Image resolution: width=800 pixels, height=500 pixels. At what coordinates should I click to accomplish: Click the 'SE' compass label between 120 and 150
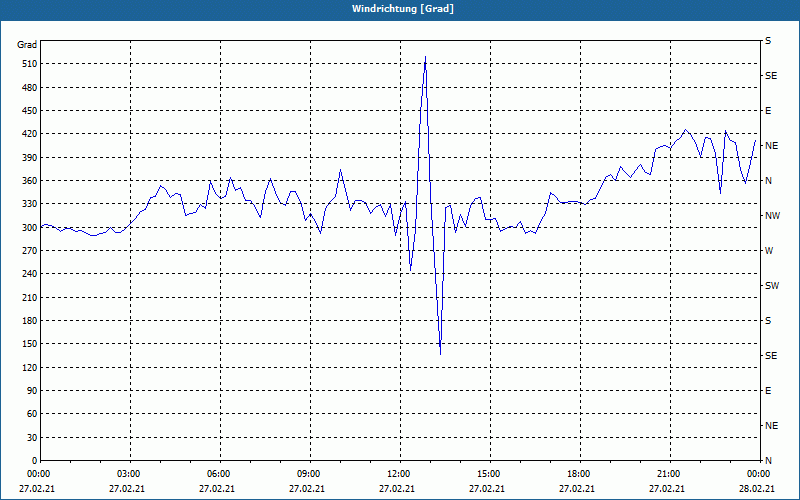771,356
